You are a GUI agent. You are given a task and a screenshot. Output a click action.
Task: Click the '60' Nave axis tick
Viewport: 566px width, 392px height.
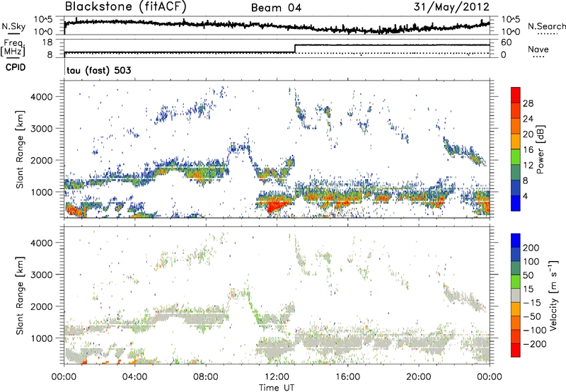507,42
